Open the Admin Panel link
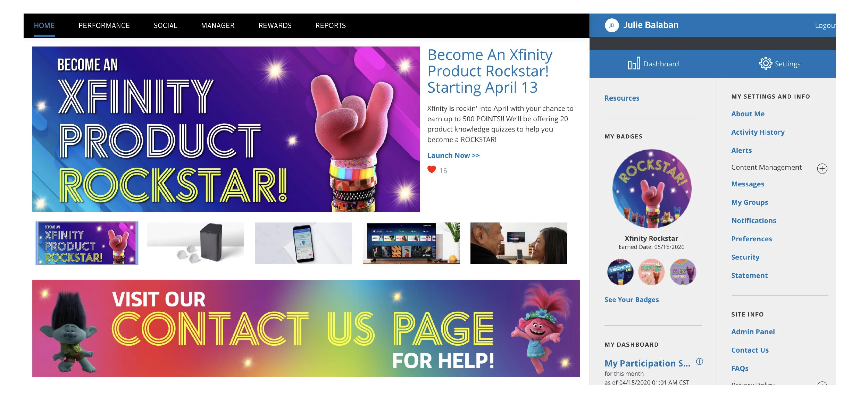This screenshot has width=868, height=396. pyautogui.click(x=753, y=332)
